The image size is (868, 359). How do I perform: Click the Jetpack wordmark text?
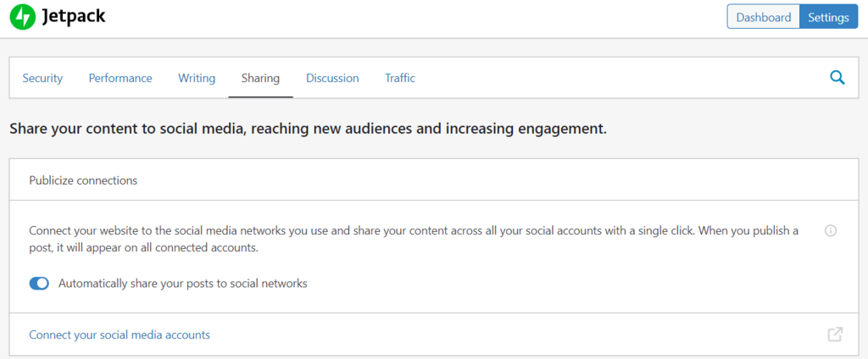(73, 17)
